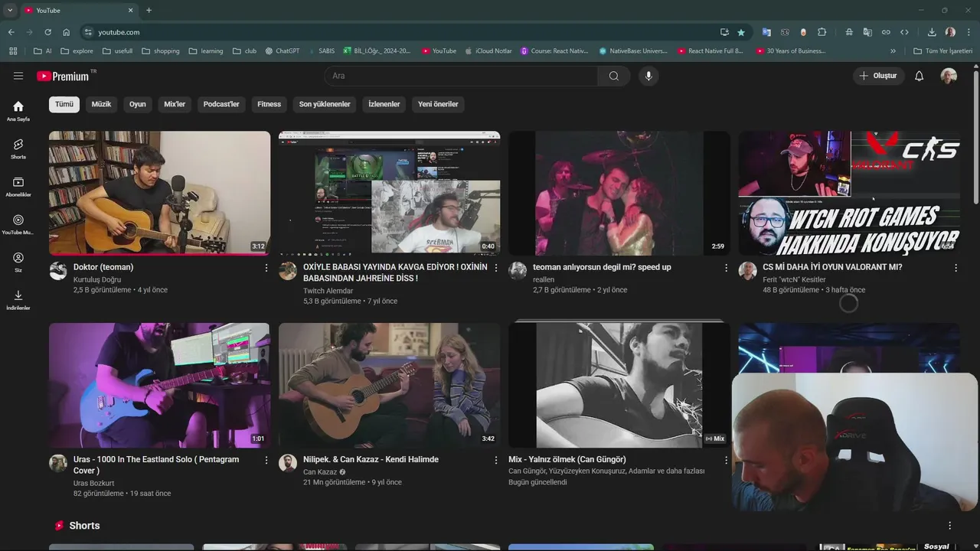
Task: Click the angle-brackets code extension icon
Action: pos(904,32)
